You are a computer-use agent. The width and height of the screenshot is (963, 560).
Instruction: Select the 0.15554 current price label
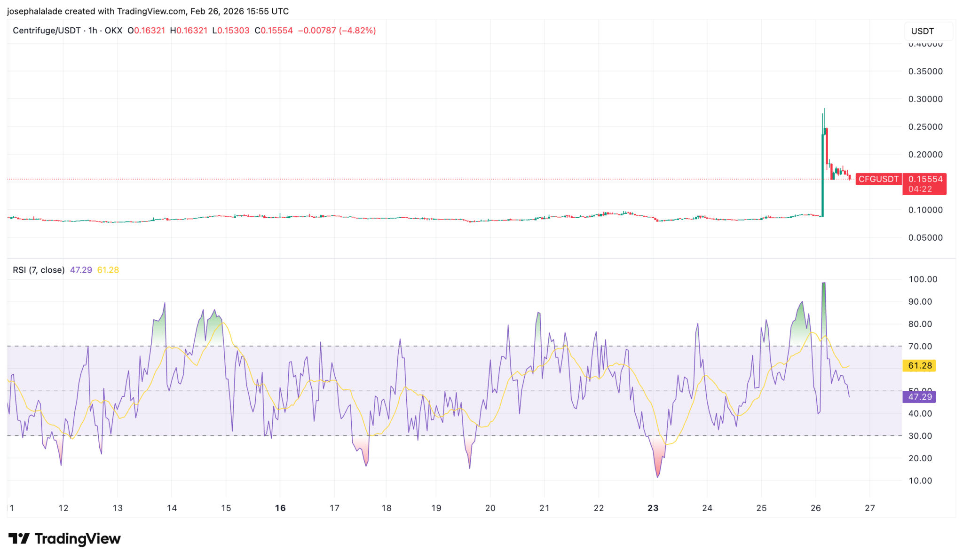point(925,179)
